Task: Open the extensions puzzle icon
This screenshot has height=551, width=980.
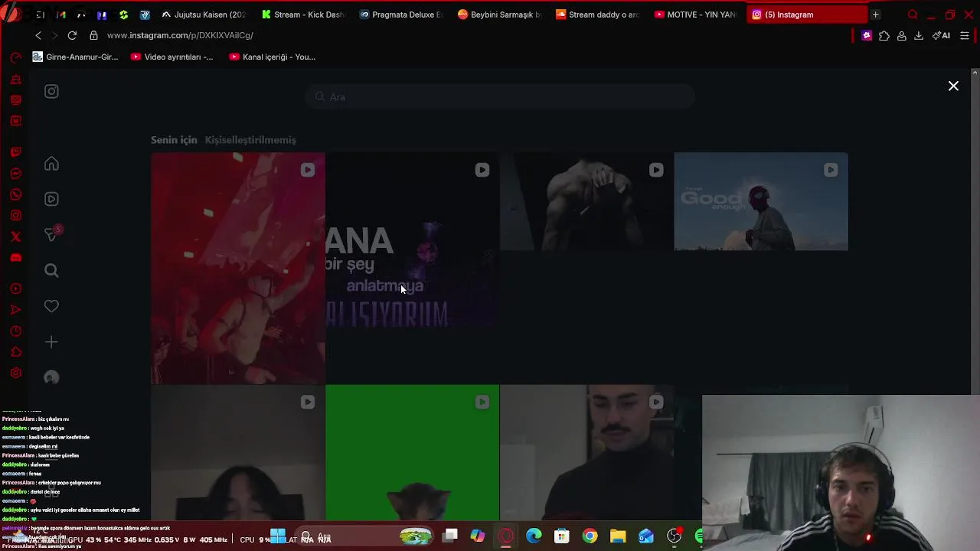Action: (x=884, y=35)
